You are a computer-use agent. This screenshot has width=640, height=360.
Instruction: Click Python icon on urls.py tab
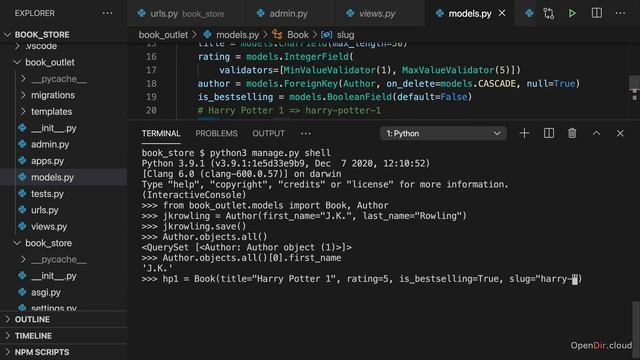pyautogui.click(x=142, y=13)
